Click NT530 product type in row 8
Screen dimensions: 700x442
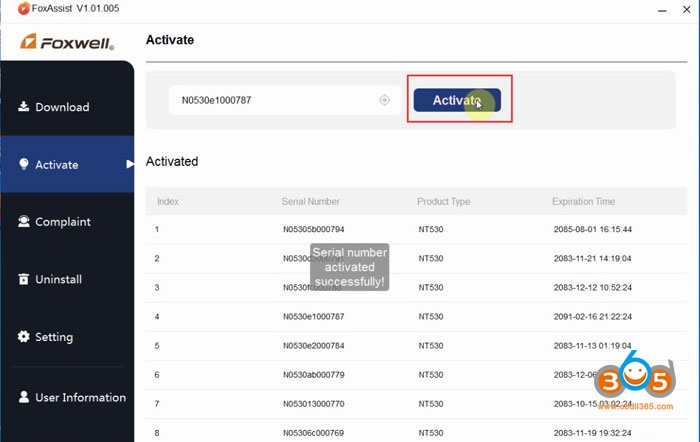pyautogui.click(x=431, y=433)
